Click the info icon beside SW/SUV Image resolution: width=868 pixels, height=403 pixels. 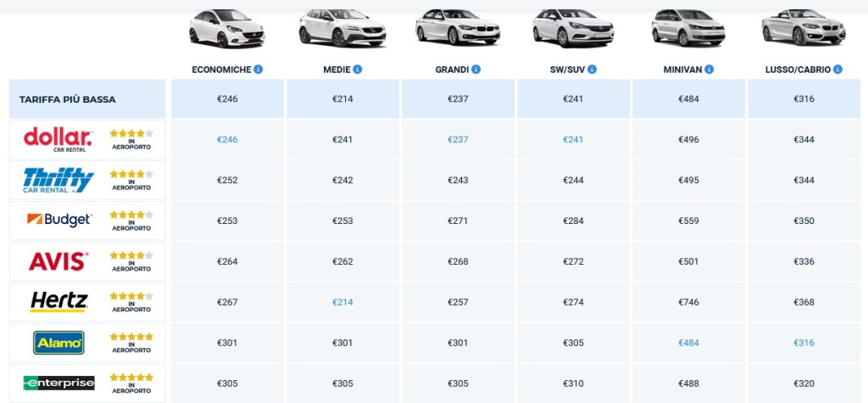(x=593, y=70)
